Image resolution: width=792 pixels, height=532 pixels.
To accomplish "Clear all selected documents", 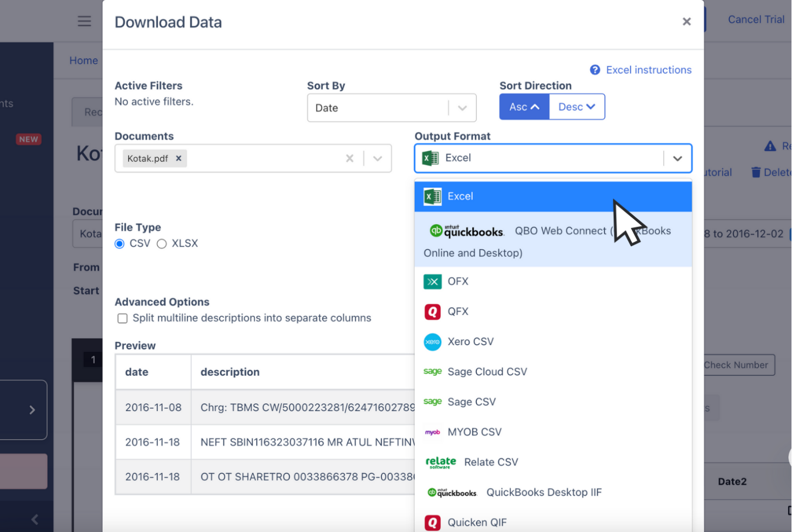I will [350, 158].
